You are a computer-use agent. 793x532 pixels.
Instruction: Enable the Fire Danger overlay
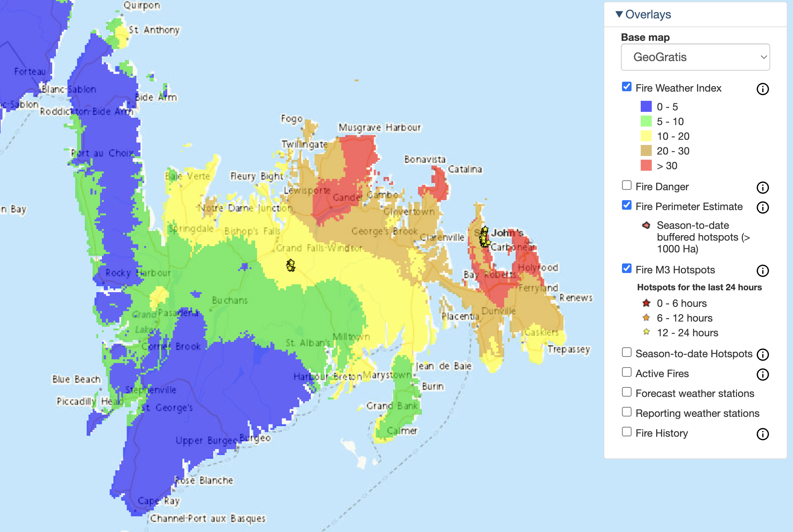pos(627,185)
